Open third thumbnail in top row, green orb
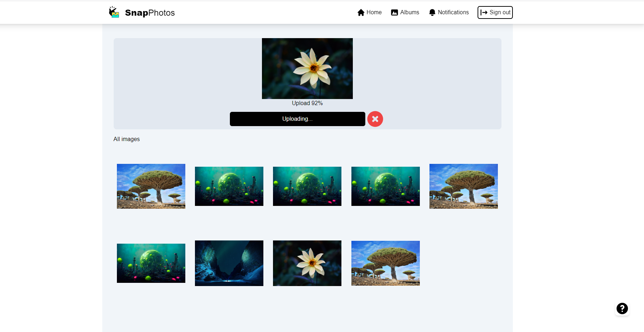Image resolution: width=644 pixels, height=332 pixels. [307, 186]
